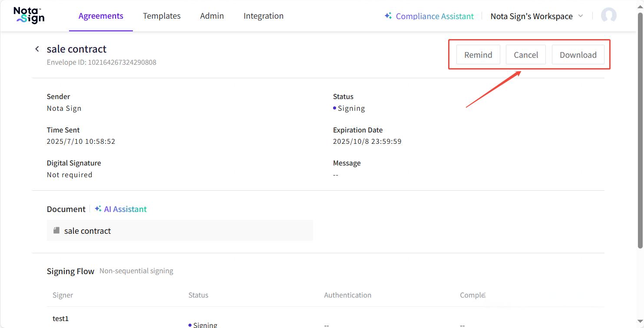644x328 pixels.
Task: Click the sale contract document file icon
Action: [56, 231]
